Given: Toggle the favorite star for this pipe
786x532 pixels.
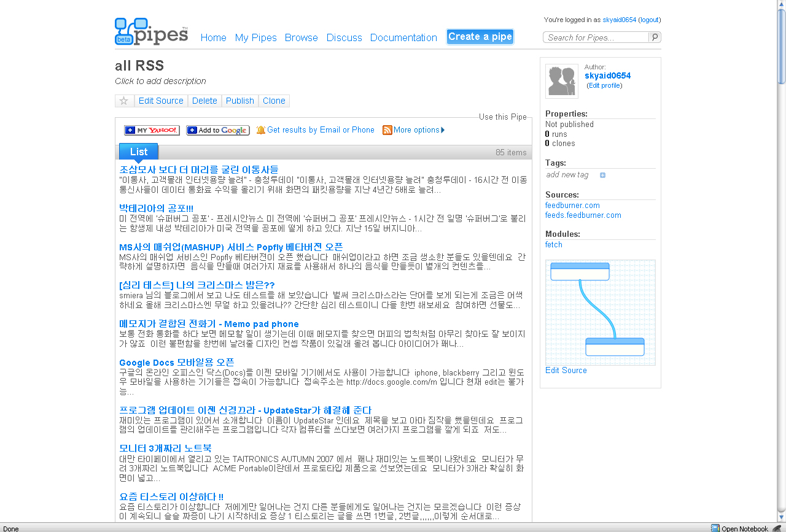Looking at the screenshot, I should pos(124,101).
